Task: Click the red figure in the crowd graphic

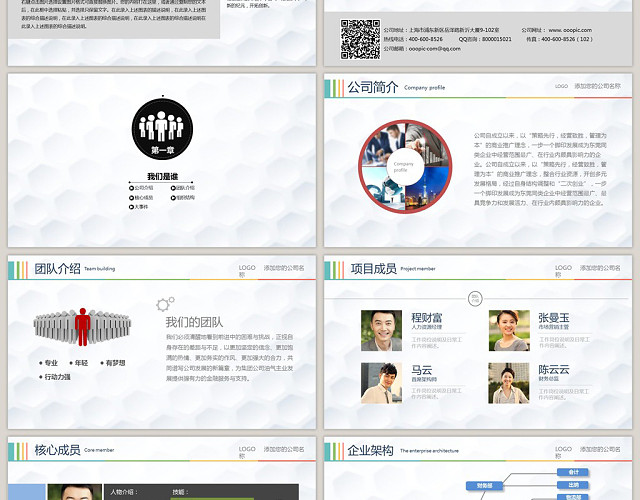Action: pyautogui.click(x=82, y=327)
